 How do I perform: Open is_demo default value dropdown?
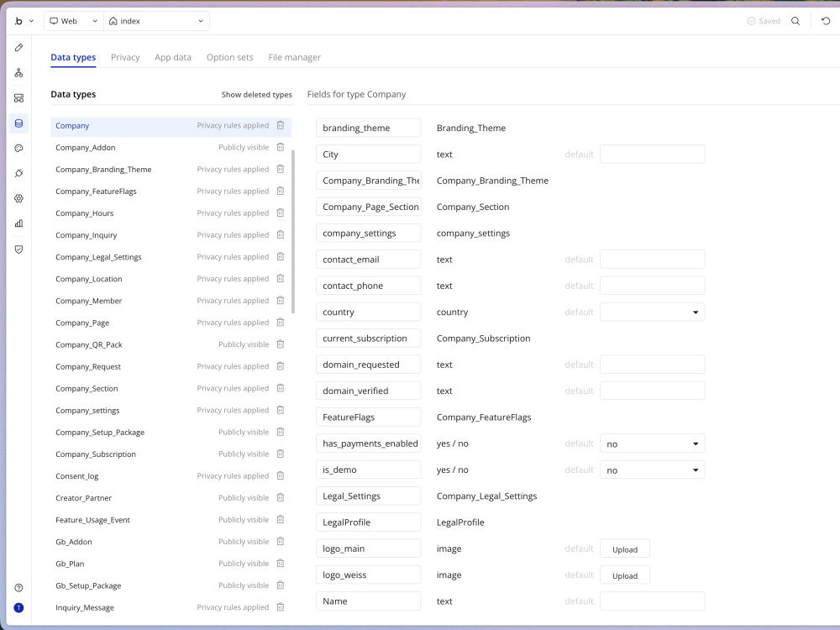pyautogui.click(x=652, y=470)
